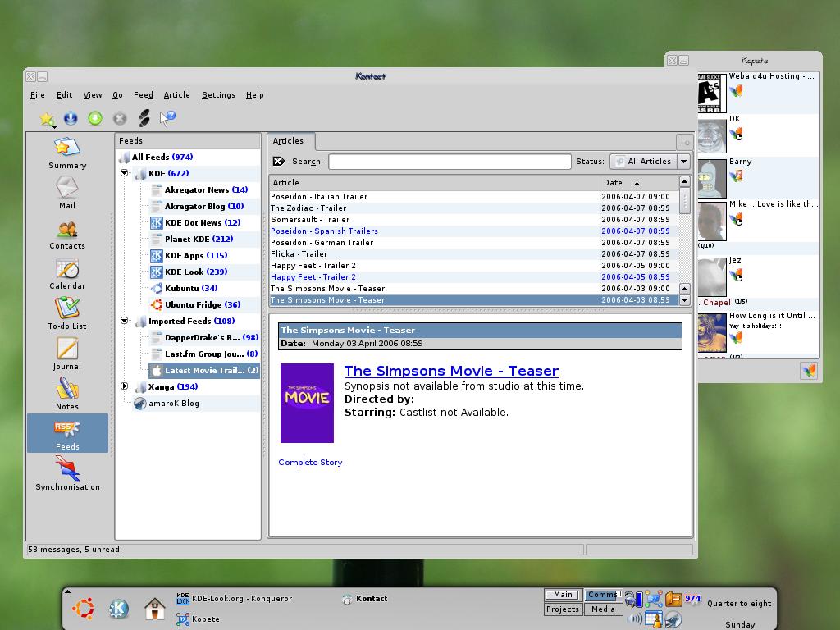The height and width of the screenshot is (630, 840).
Task: Open the Help menu
Action: 254,95
